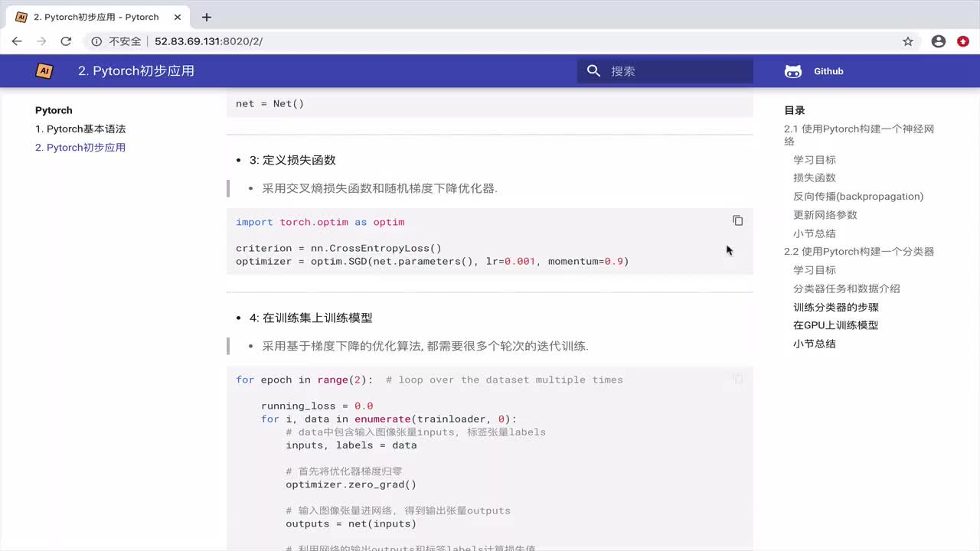Viewport: 980px width, 551px height.
Task: Click the 目录 table of contents heading
Action: tap(795, 110)
